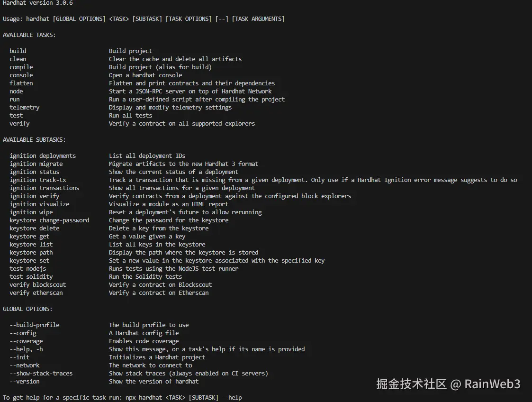532x402 pixels.
Task: Click the 'GLOBAL OPTIONS:' heading
Action: [x=27, y=309]
